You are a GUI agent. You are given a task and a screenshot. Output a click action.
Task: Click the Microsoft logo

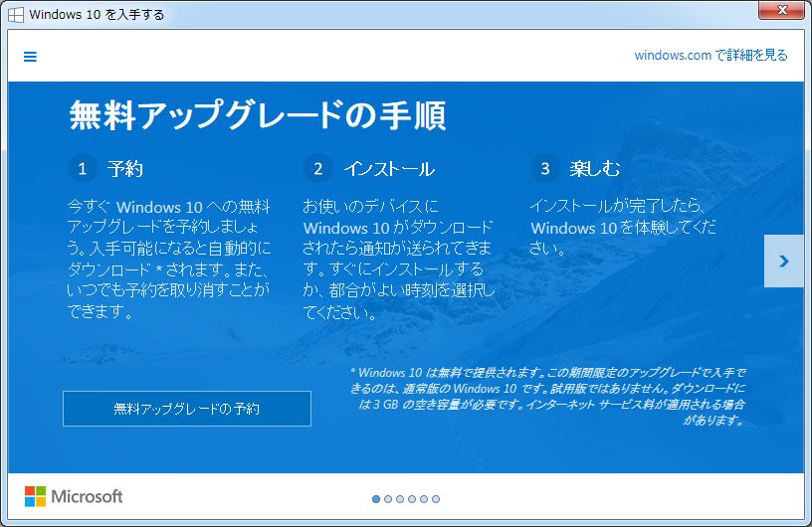coord(74,496)
